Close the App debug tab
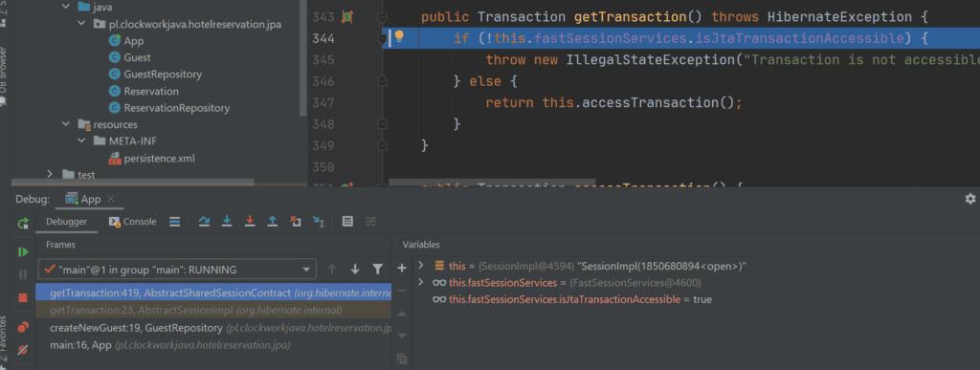Screen dimensions: 980x370 point(111,199)
